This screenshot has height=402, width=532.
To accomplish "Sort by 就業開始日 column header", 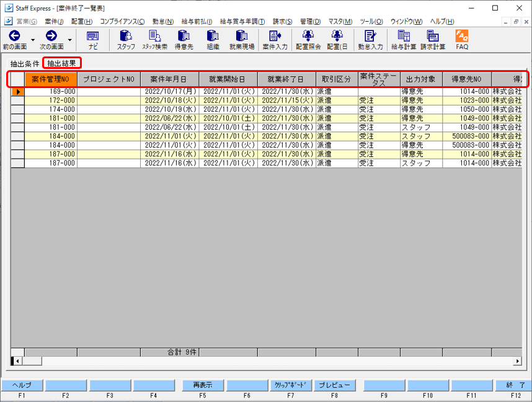I will coord(228,79).
